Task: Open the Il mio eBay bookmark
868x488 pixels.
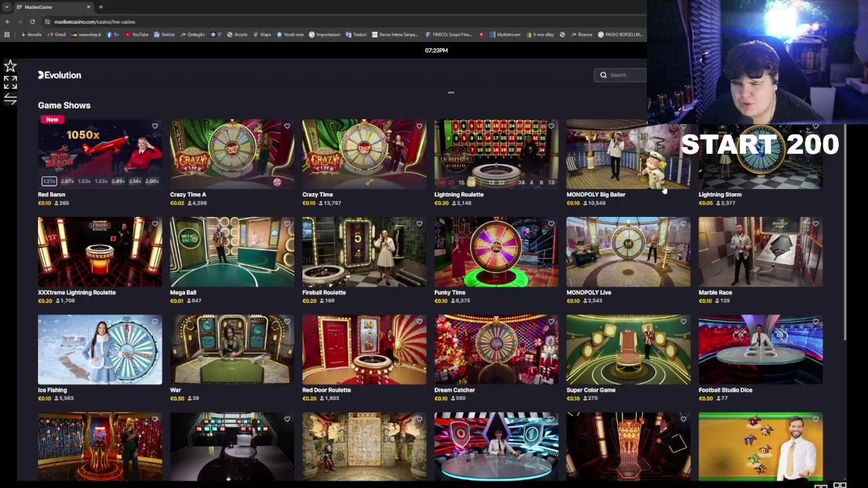Action: (x=540, y=35)
